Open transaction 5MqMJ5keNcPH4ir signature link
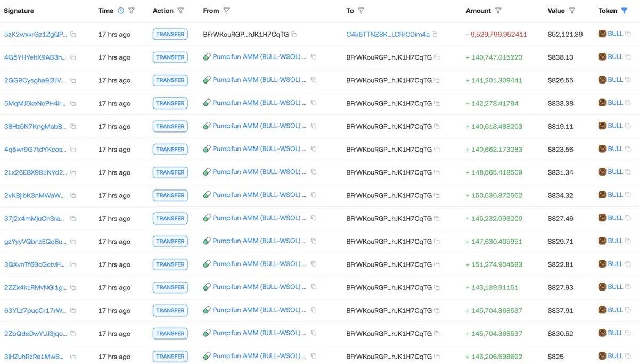Viewport: 639px width, 364px height. 36,103
